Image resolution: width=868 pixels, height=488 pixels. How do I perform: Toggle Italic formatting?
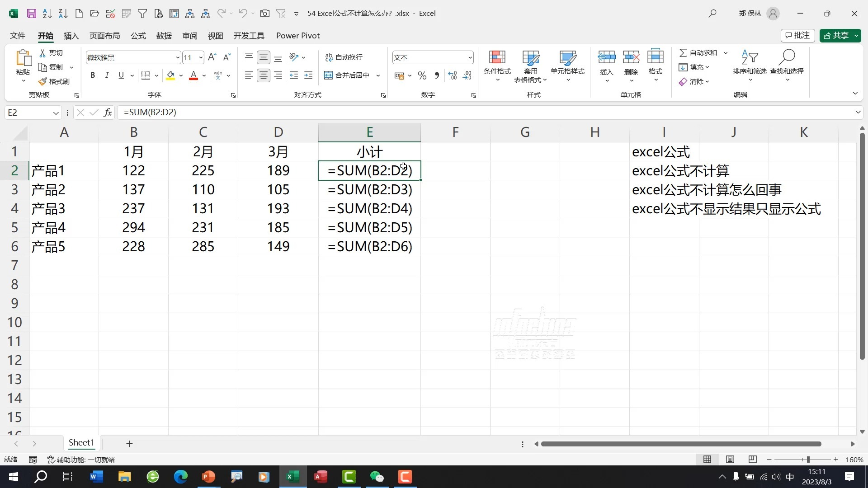tap(107, 75)
